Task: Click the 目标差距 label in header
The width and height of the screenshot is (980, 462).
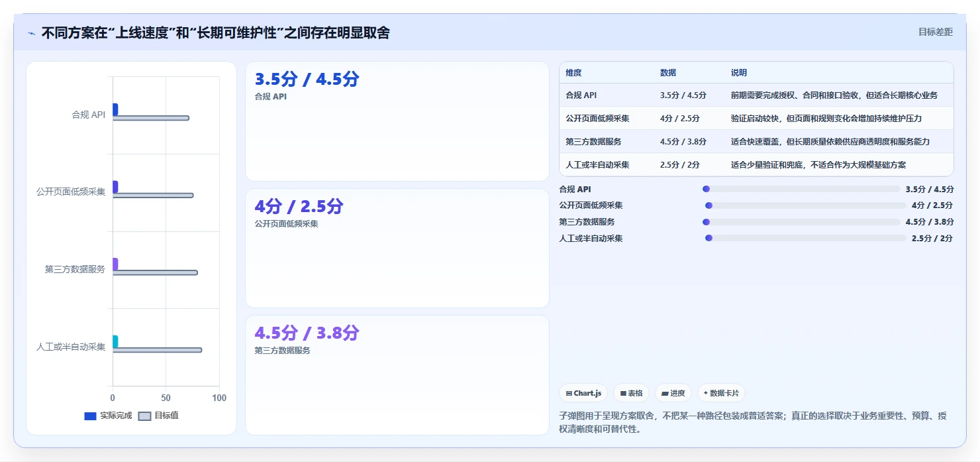Action: coord(935,32)
